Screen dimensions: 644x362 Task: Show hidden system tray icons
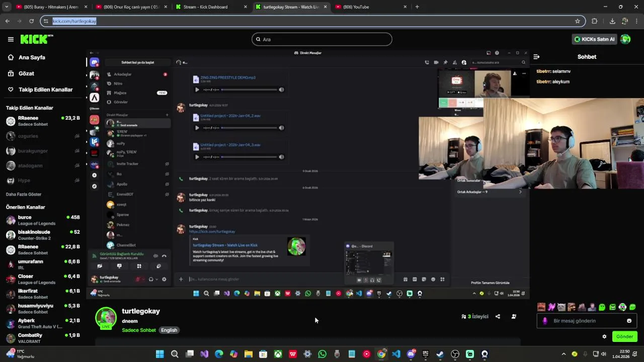[563, 354]
